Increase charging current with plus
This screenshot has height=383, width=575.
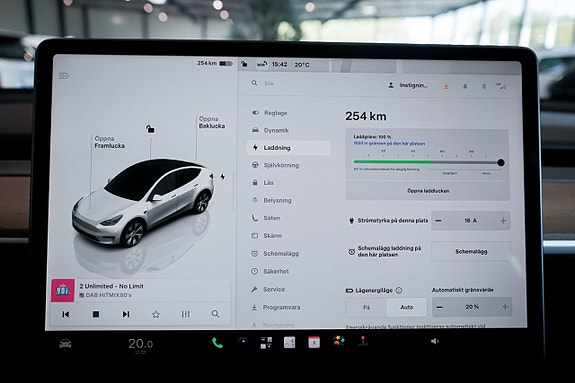503,220
